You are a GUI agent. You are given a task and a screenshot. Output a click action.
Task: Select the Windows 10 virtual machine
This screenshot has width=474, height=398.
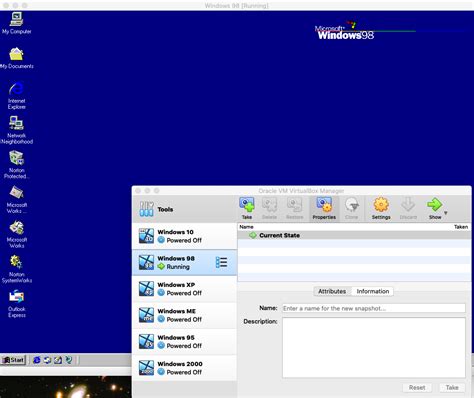184,236
